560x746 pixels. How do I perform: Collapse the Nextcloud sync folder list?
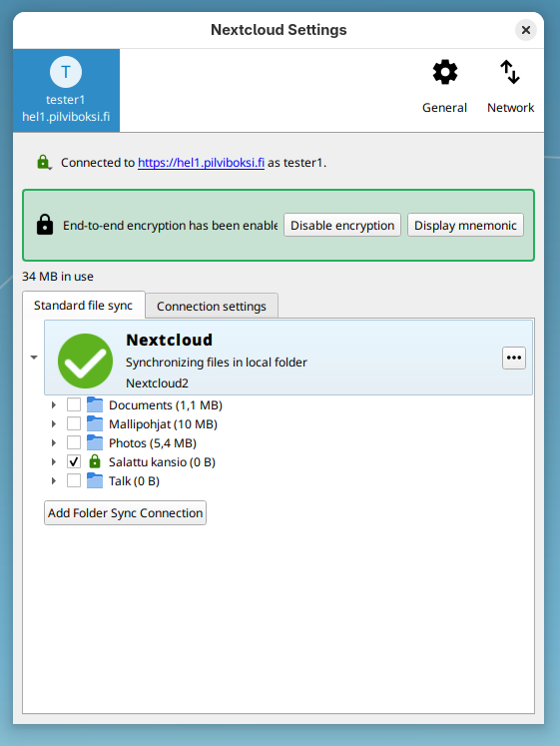point(34,358)
